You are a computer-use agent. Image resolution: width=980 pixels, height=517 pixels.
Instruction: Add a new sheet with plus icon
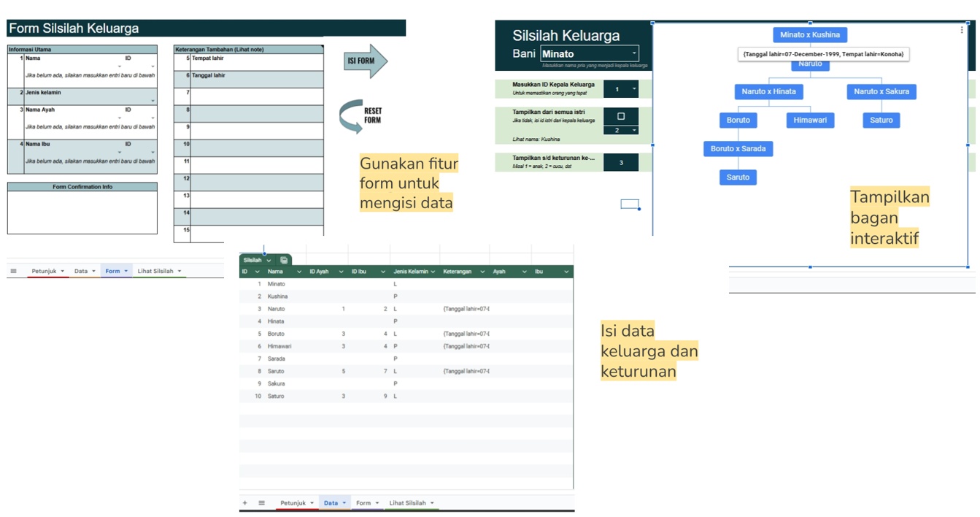244,503
